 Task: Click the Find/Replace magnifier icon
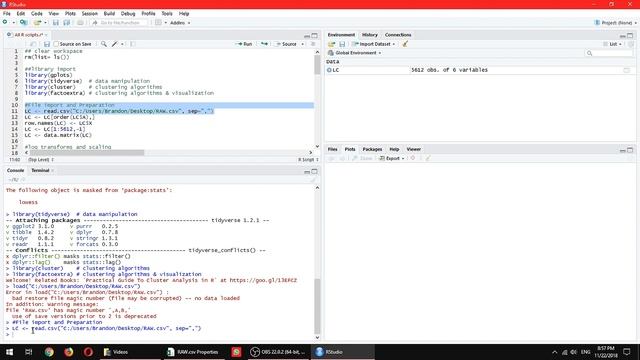(x=104, y=44)
